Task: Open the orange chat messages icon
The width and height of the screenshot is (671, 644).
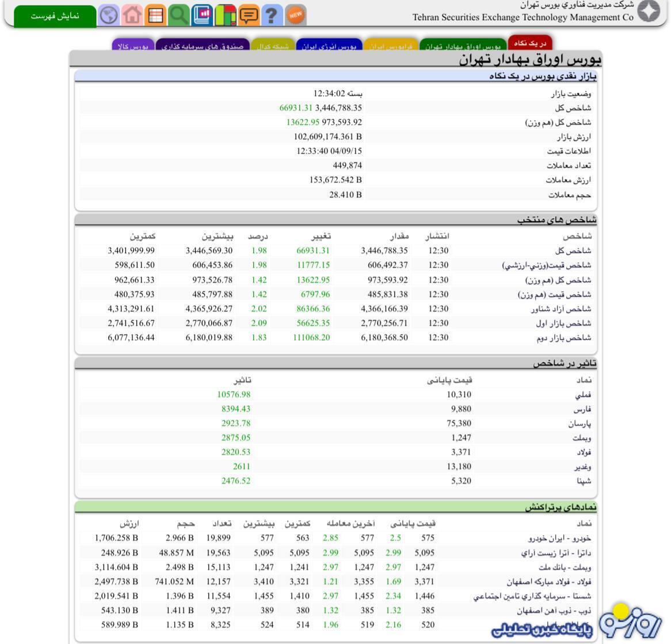Action: pos(249,15)
